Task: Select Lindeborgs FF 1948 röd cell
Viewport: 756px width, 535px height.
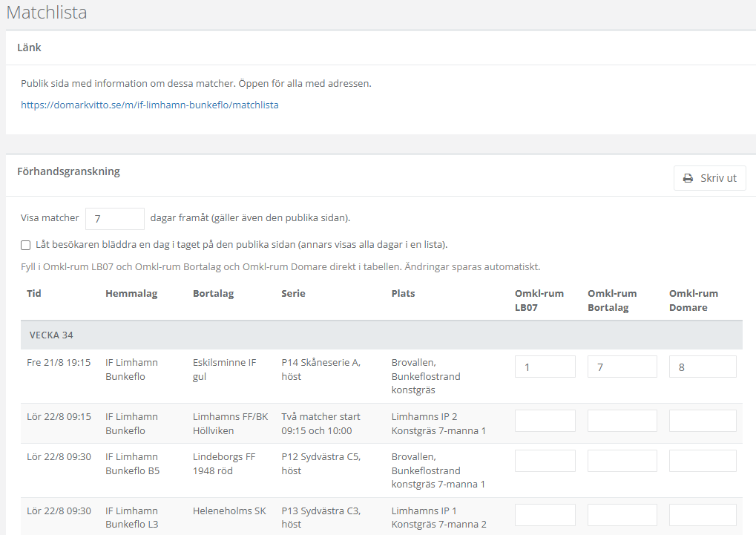Action: [x=224, y=464]
